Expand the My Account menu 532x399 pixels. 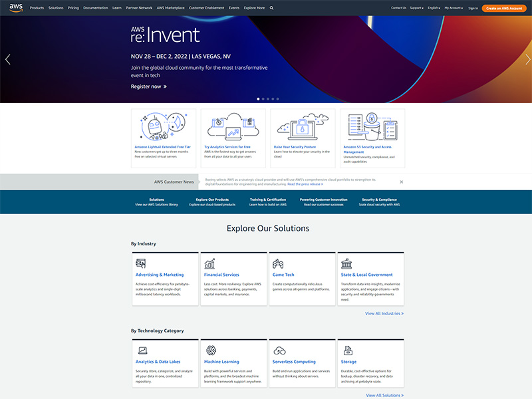pos(454,8)
